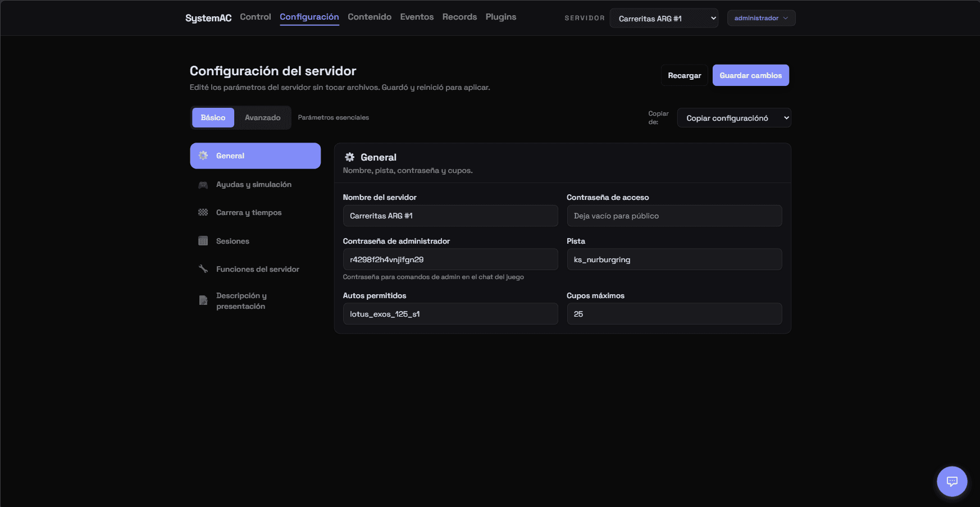
Task: Click the calendar icon next to Sesiones
Action: 203,241
